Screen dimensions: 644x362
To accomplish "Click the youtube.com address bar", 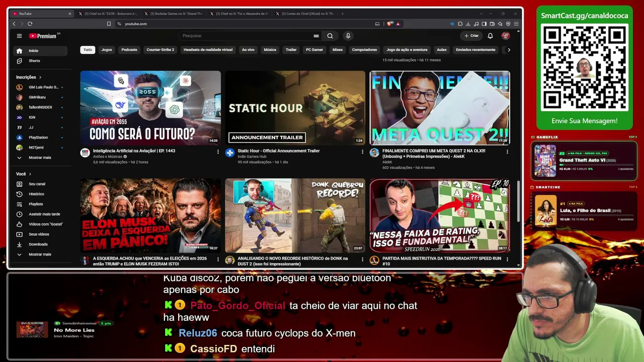I will click(x=244, y=24).
